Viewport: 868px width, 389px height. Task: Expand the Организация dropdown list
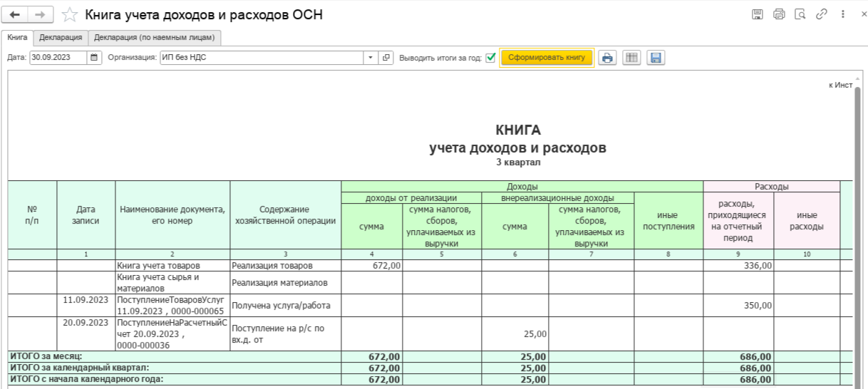371,58
